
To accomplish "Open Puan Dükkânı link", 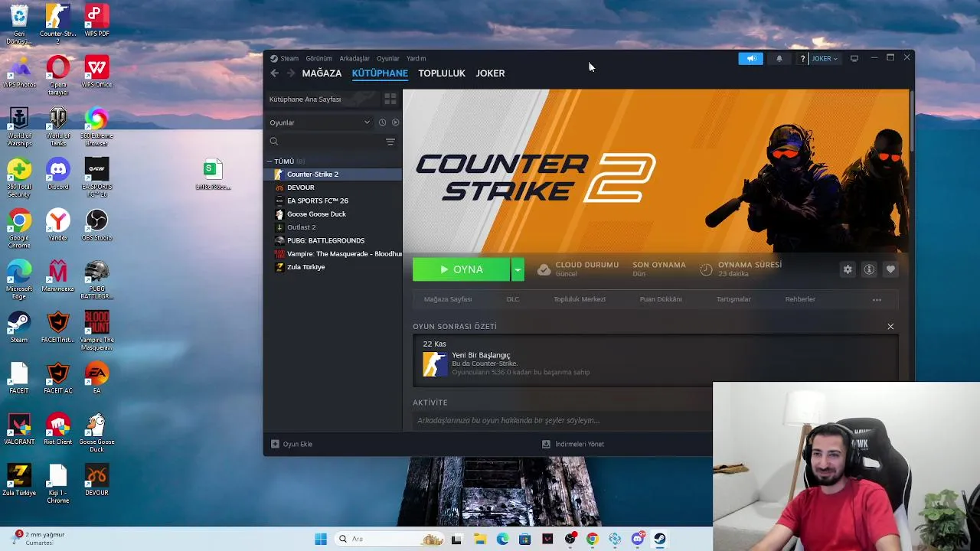I will click(x=661, y=299).
